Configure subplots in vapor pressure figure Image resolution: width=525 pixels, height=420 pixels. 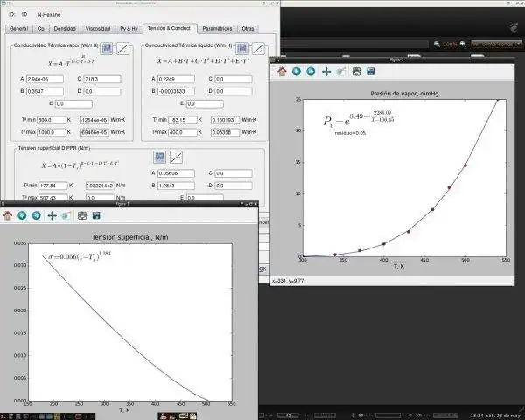coord(356,72)
